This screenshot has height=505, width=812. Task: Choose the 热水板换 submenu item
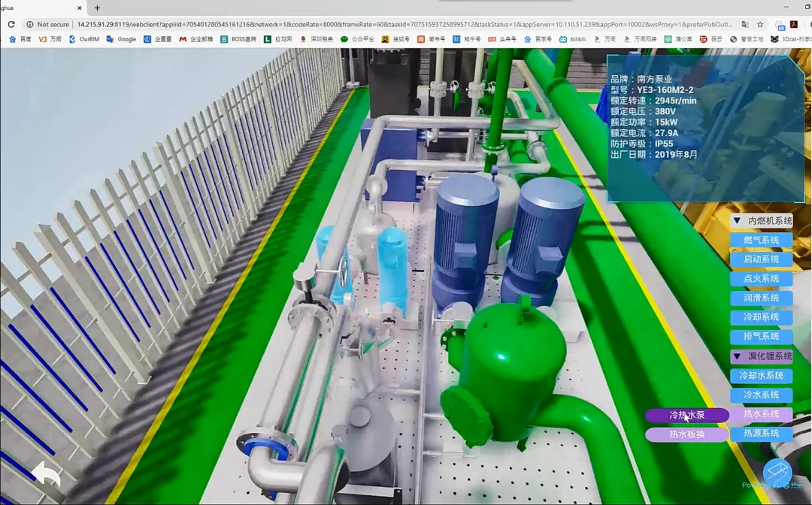point(686,434)
